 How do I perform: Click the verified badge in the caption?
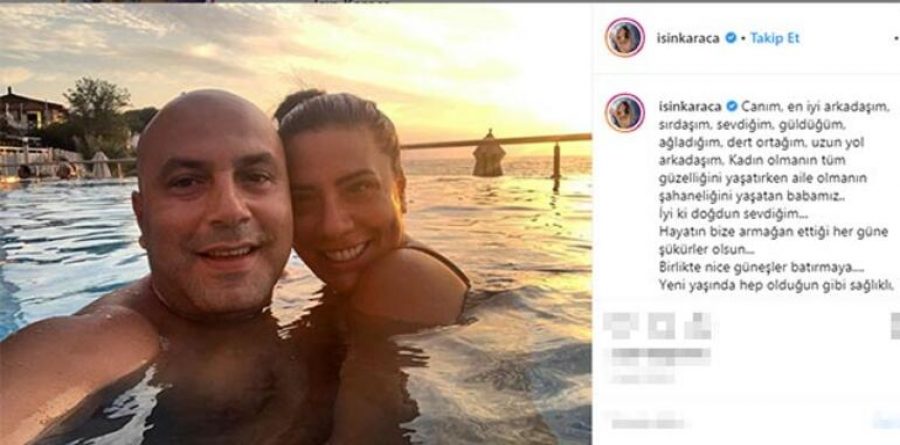pyautogui.click(x=731, y=107)
